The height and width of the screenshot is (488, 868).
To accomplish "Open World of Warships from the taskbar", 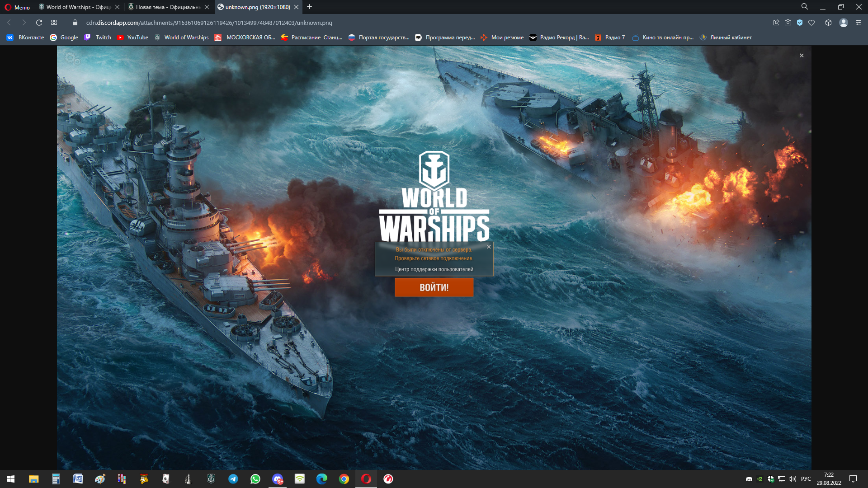I will click(x=211, y=479).
